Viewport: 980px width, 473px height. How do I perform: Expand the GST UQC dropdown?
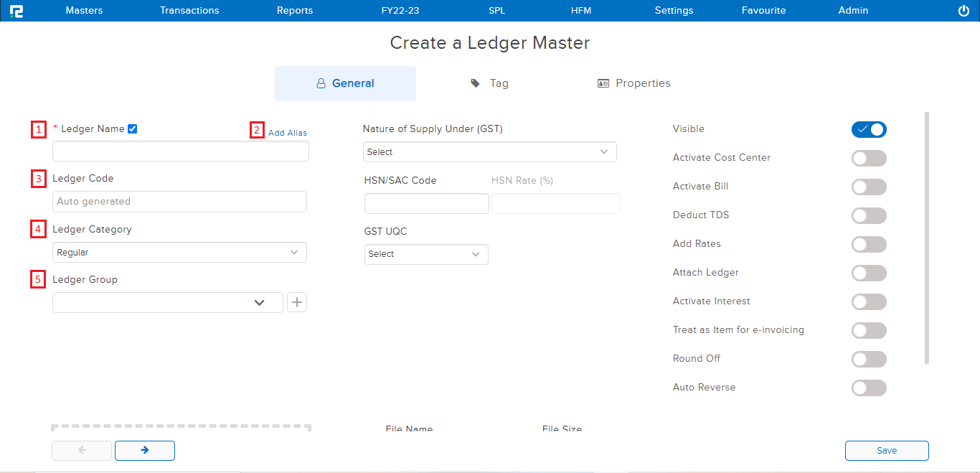point(426,254)
